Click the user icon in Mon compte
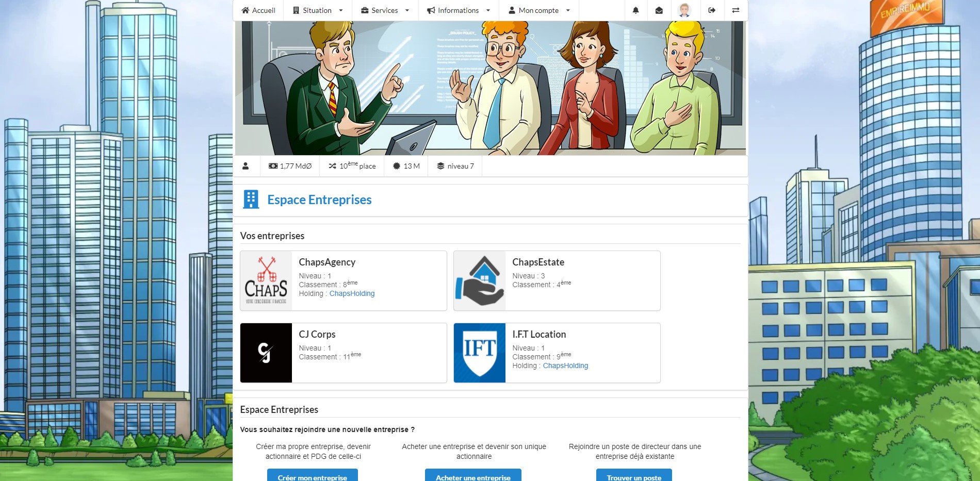The width and height of the screenshot is (980, 481). [512, 10]
